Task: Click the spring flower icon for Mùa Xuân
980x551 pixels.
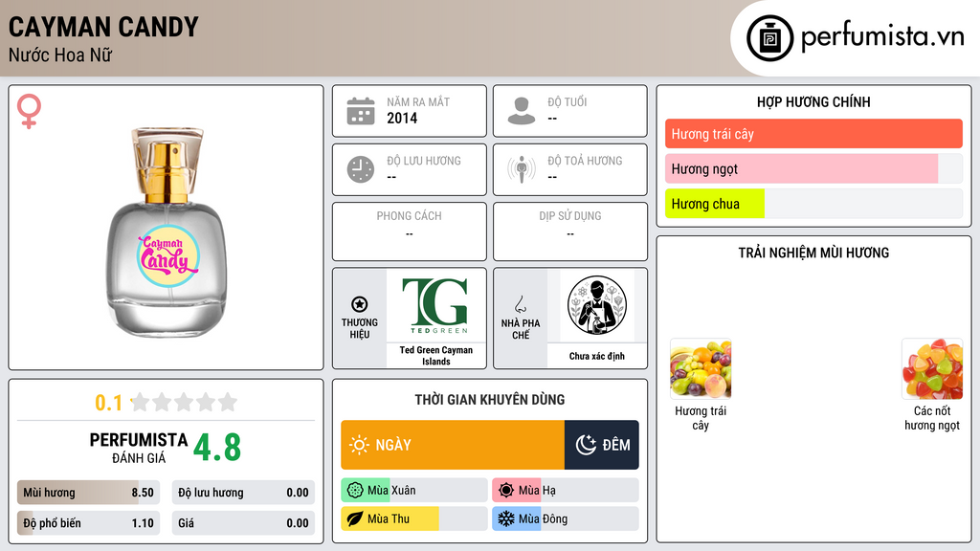Action: (x=355, y=491)
